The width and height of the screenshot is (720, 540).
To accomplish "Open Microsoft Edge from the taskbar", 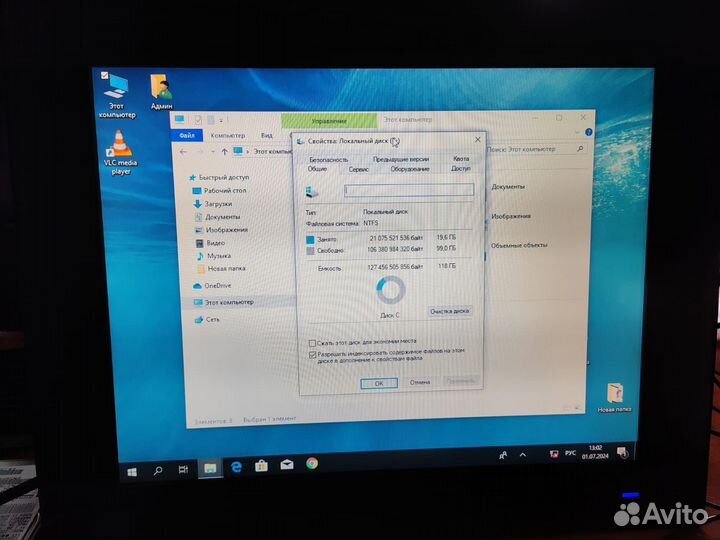I will tap(236, 466).
